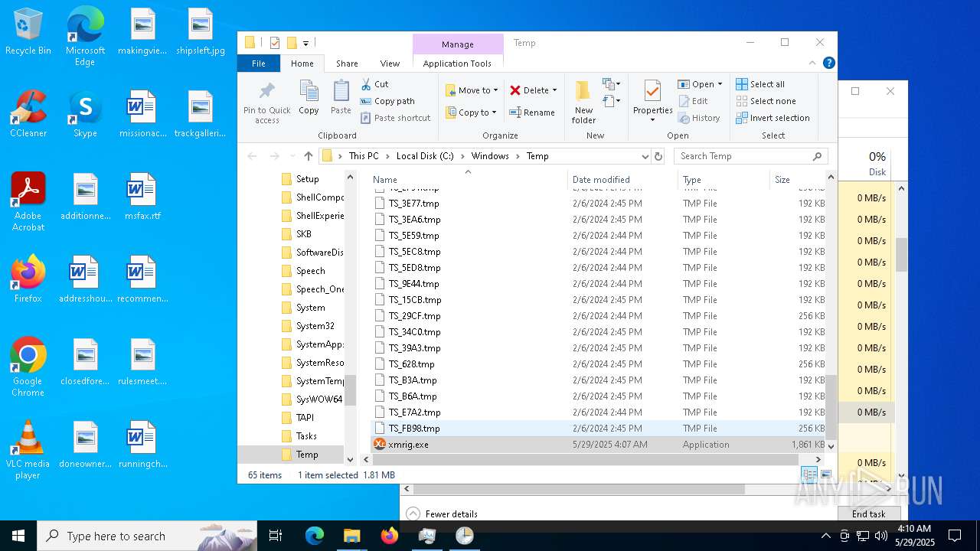Open Explorer Help question mark icon

pos(828,64)
